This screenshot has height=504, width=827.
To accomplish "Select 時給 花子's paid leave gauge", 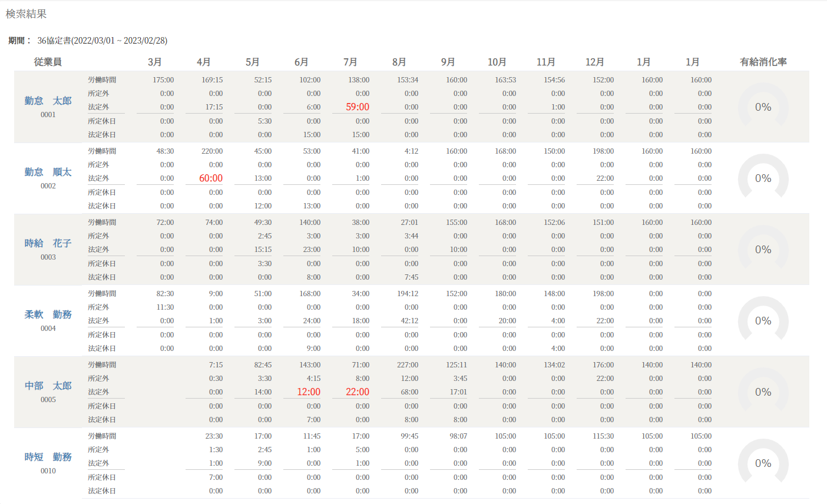I will click(763, 249).
